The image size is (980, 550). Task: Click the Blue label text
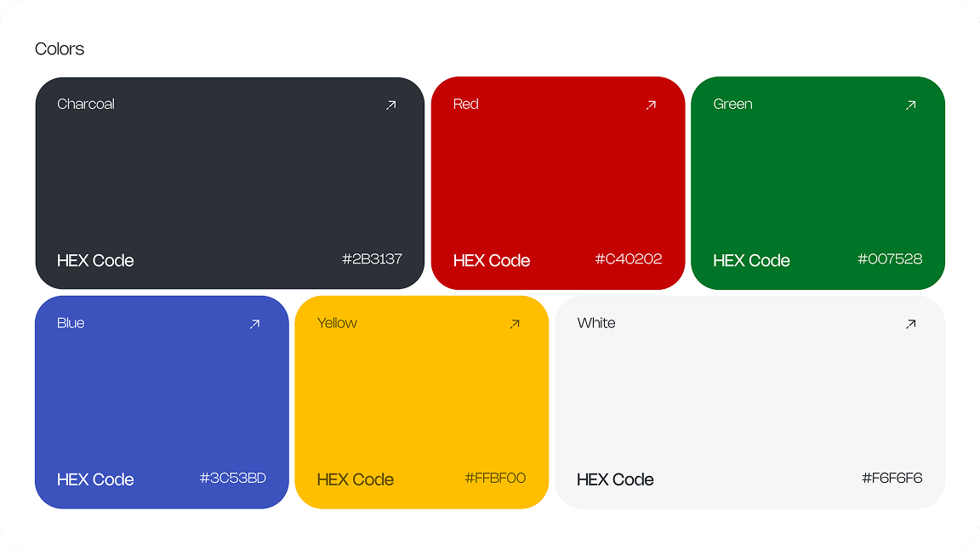pyautogui.click(x=71, y=323)
